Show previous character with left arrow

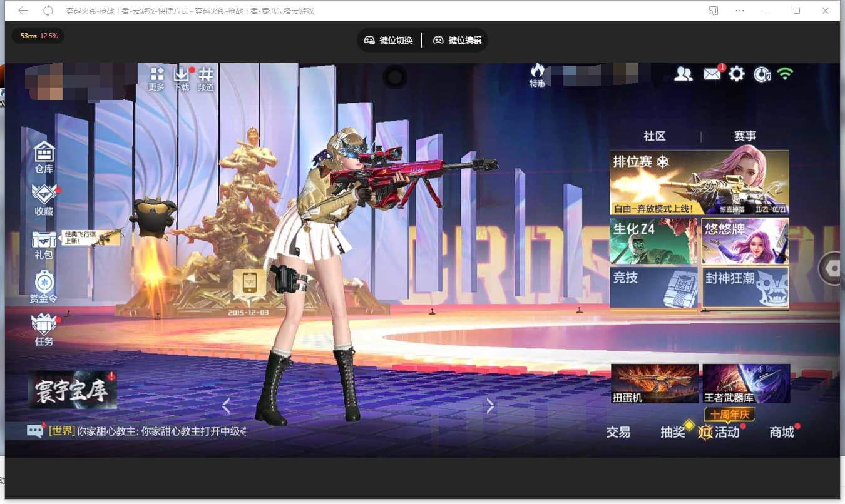pyautogui.click(x=226, y=406)
